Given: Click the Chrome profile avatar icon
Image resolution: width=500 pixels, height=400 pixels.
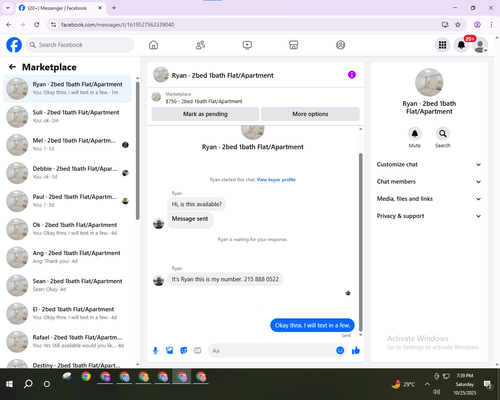Looking at the screenshot, I should click(x=477, y=24).
